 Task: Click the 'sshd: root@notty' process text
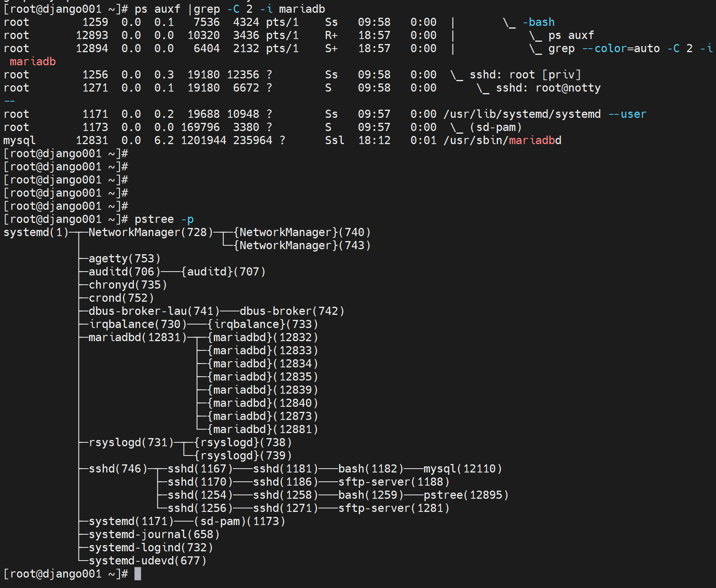point(548,88)
